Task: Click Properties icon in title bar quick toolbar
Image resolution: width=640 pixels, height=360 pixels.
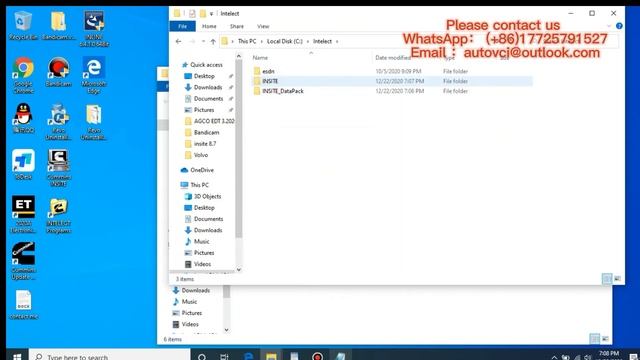Action: (192, 13)
